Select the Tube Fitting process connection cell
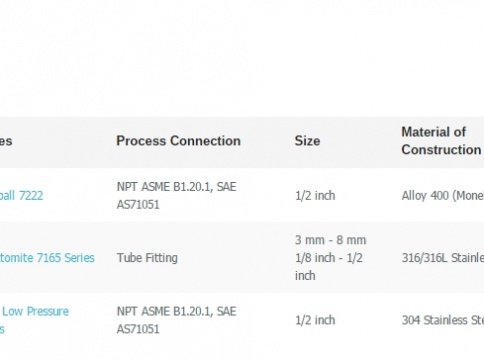This screenshot has height=362, width=484. pos(147,258)
